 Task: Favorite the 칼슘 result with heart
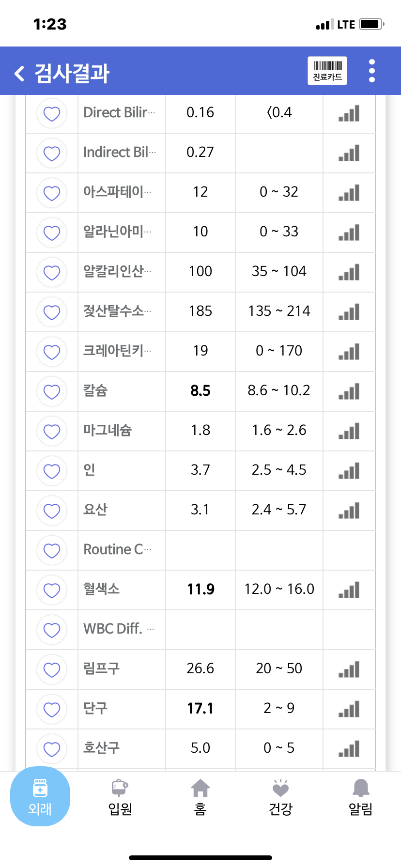click(52, 391)
